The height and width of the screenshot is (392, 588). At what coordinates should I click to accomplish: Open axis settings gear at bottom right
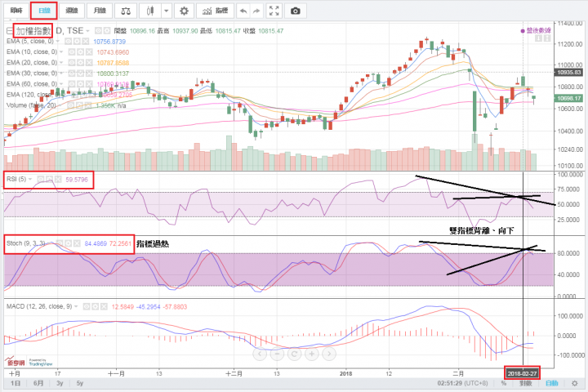[574, 383]
